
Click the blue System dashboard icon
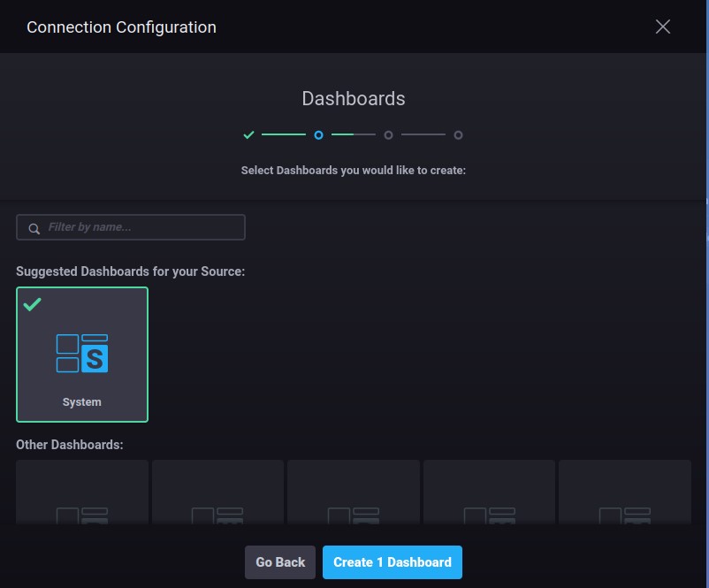[82, 353]
